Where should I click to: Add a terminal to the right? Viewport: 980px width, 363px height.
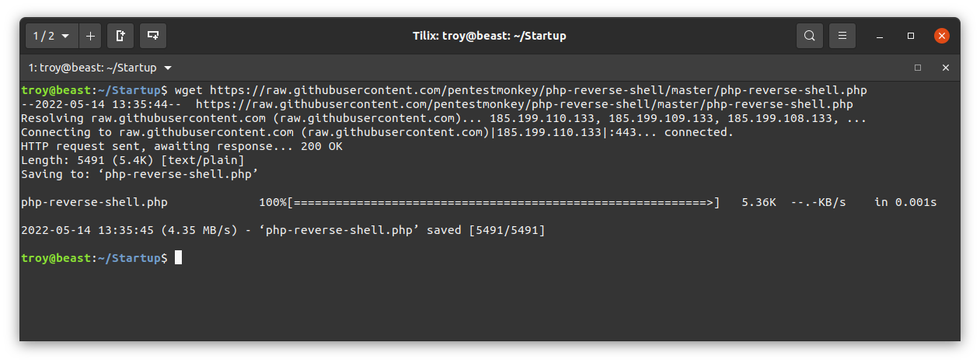(x=120, y=36)
